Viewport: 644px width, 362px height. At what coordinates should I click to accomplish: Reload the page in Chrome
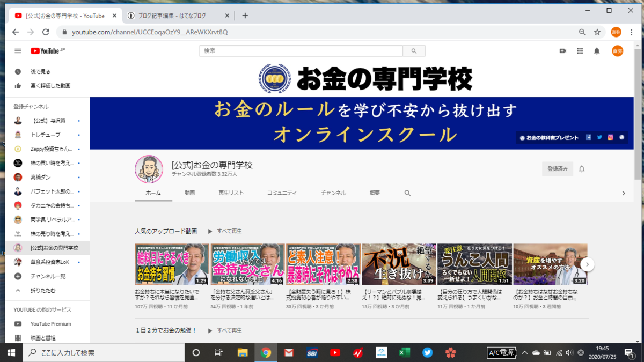click(46, 32)
